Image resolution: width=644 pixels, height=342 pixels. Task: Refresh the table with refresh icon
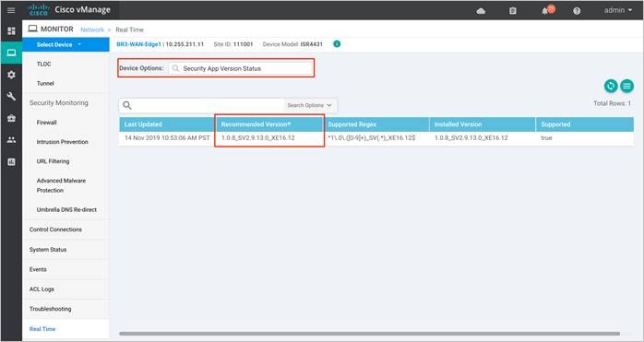tap(611, 86)
